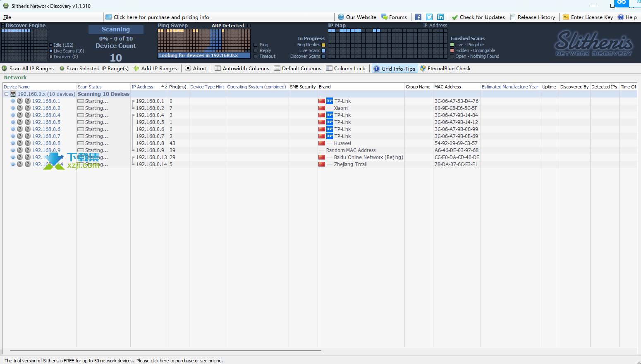
Task: Click the Operating System (combined) column header
Action: pos(257,87)
